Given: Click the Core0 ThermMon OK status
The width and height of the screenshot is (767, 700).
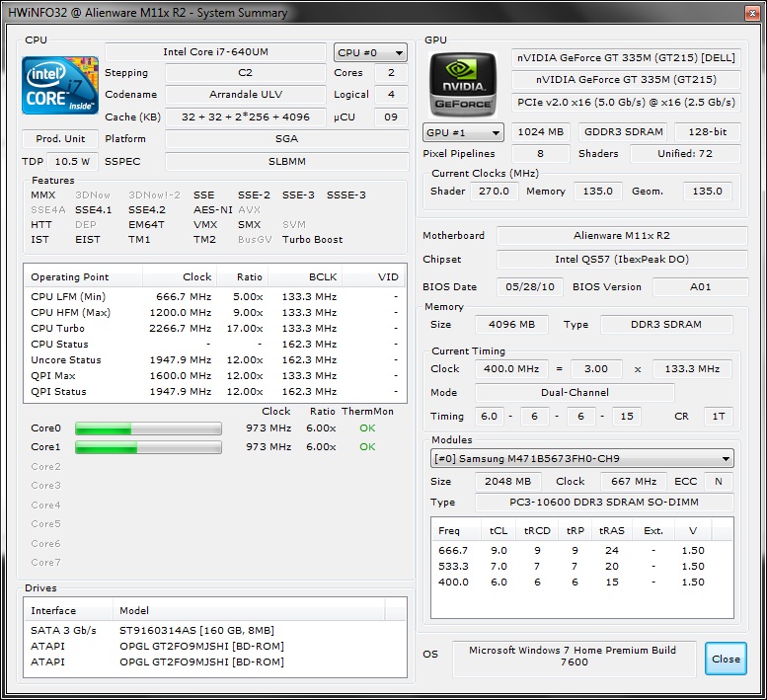Looking at the screenshot, I should pyautogui.click(x=367, y=428).
